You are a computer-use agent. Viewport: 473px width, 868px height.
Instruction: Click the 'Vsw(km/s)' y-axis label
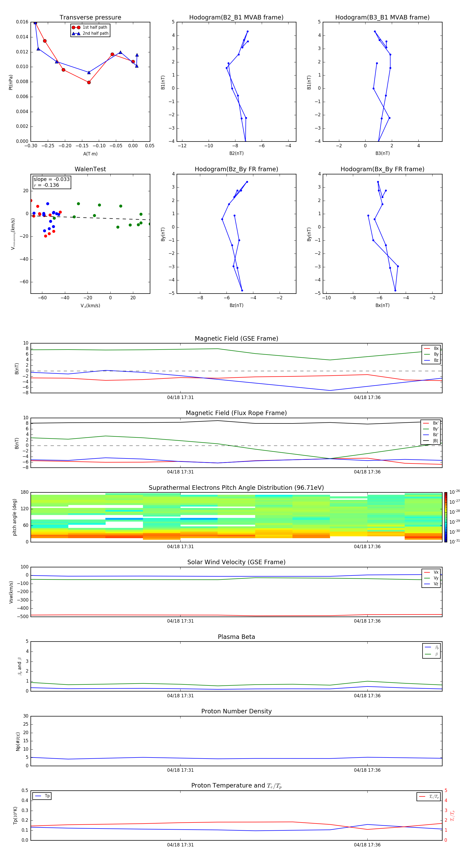point(11,592)
